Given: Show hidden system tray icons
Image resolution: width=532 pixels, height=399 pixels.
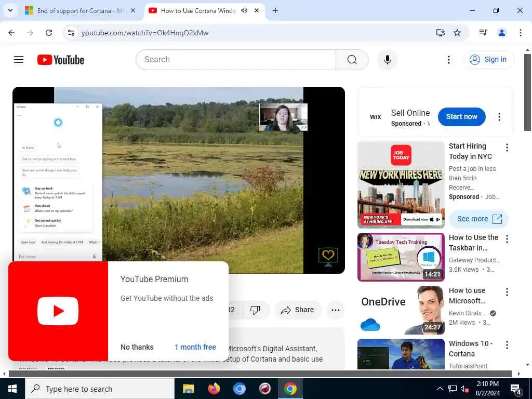Looking at the screenshot, I should (x=440, y=389).
